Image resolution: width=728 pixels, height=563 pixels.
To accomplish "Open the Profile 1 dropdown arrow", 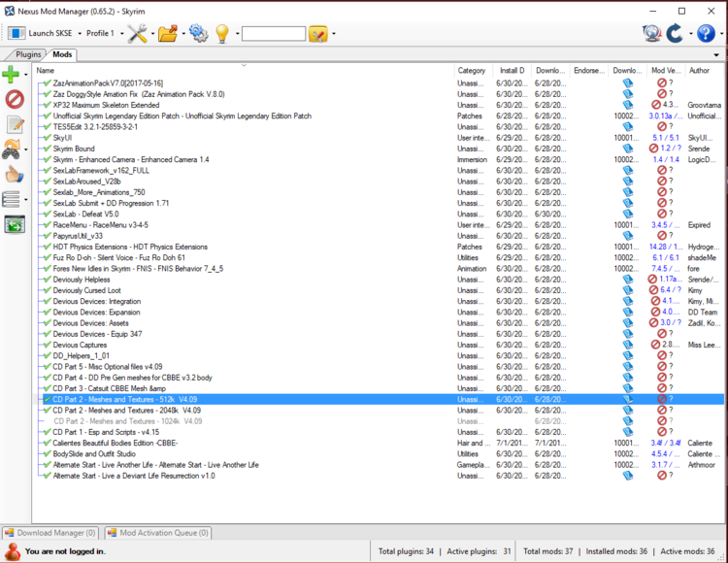I will click(121, 33).
